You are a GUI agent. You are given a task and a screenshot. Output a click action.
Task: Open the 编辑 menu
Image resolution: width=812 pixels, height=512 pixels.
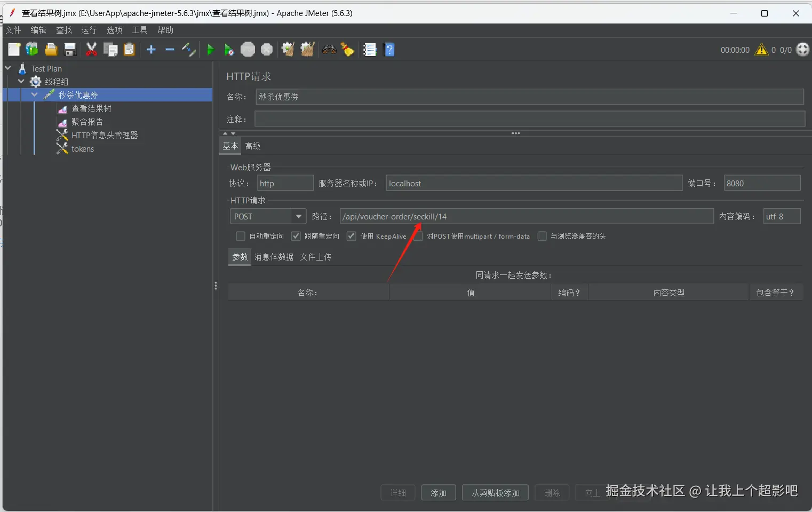(x=38, y=30)
